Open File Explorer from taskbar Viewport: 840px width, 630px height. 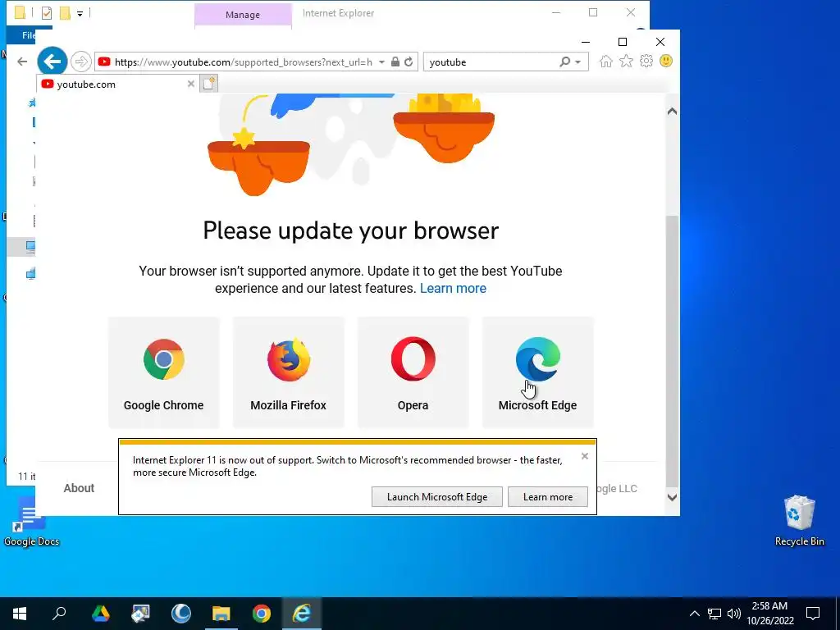tap(221, 614)
